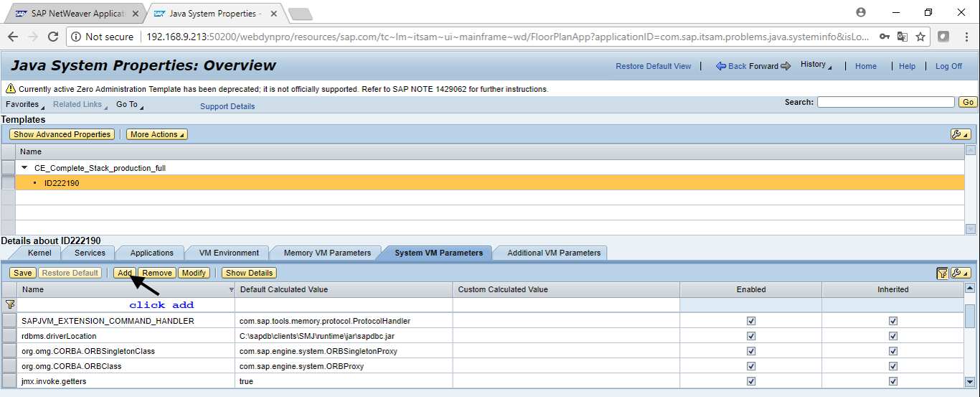Open the Chrome menu three dots
The image size is (980, 397).
coord(966,37)
